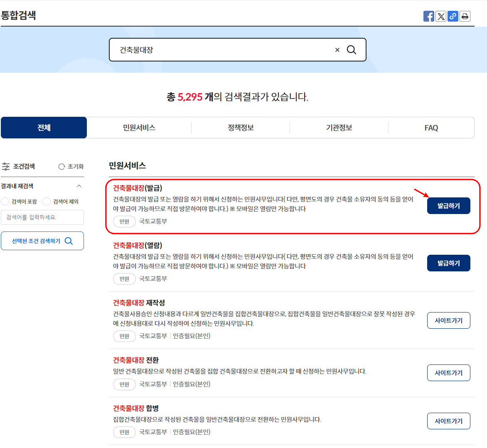This screenshot has width=487, height=448.
Task: Click 발급하기 for 건축물대장(열람)
Action: tap(449, 263)
